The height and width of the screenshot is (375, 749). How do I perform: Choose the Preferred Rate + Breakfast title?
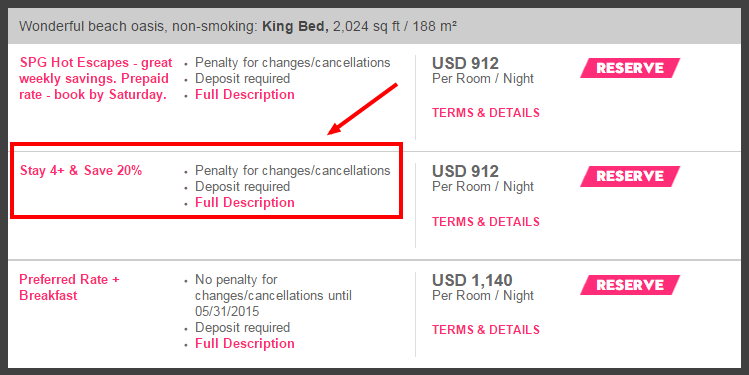click(x=69, y=287)
